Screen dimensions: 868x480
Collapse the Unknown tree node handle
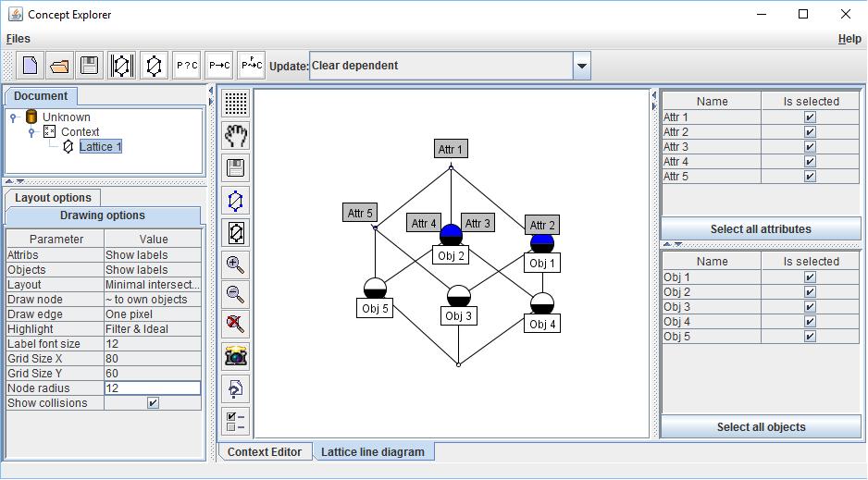(x=14, y=117)
